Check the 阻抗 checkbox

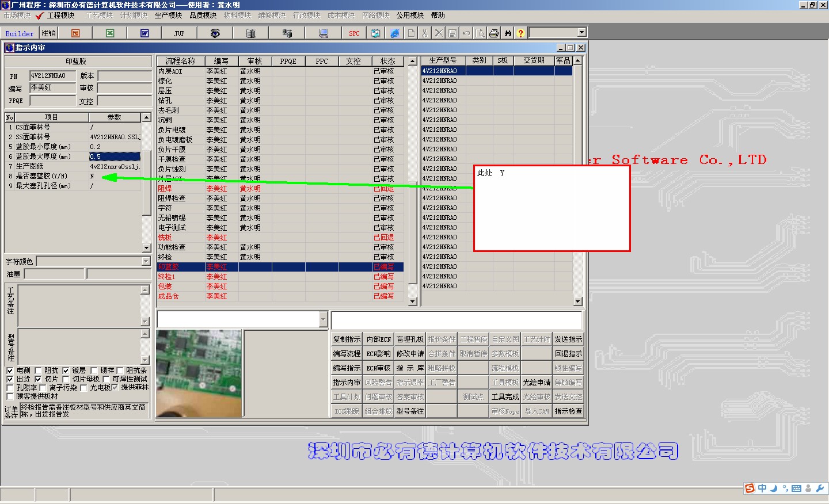(x=38, y=371)
